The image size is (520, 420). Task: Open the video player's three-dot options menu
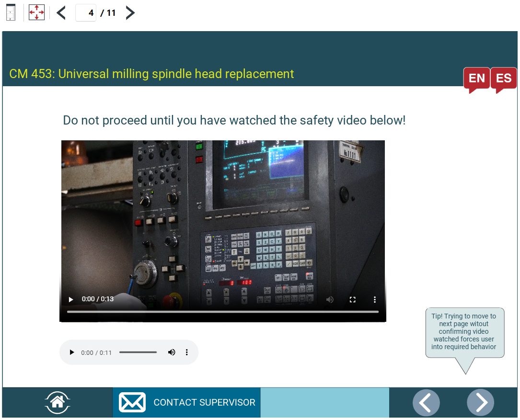coord(375,299)
